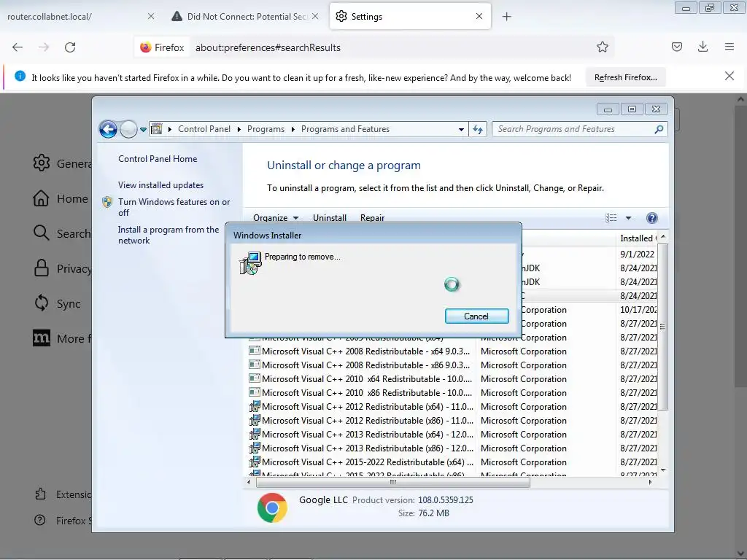Click the program list vertical scrollbar thumb
Image resolution: width=747 pixels, height=560 pixels.
662,327
